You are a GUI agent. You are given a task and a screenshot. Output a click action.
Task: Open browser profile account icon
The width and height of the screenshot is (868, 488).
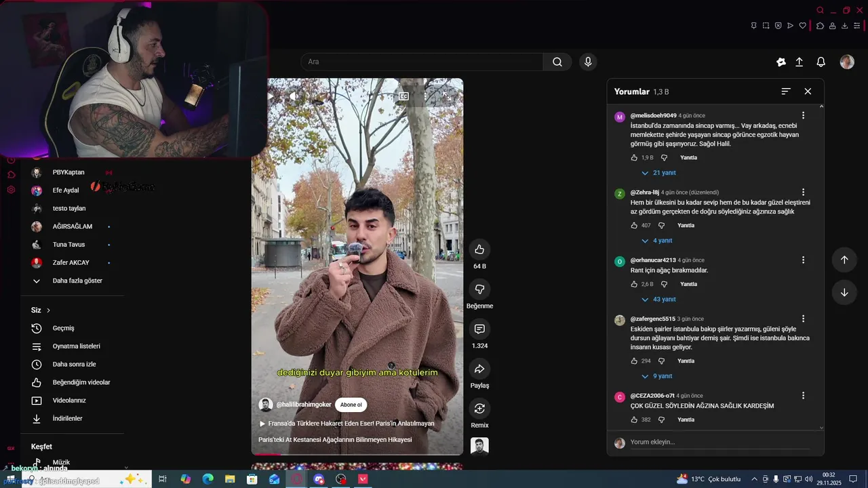point(832,26)
